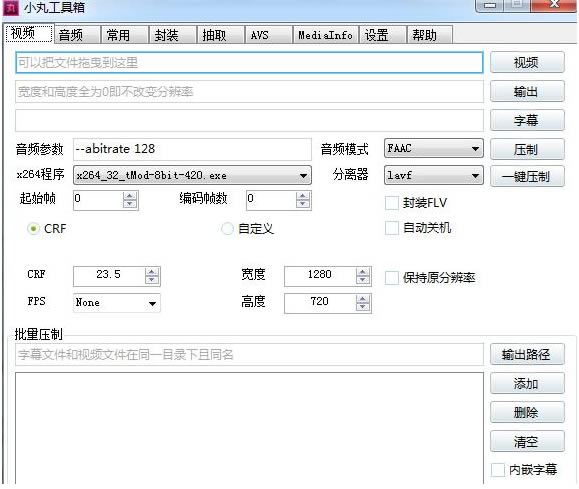Switch to the MediaInfo tab

[x=325, y=35]
